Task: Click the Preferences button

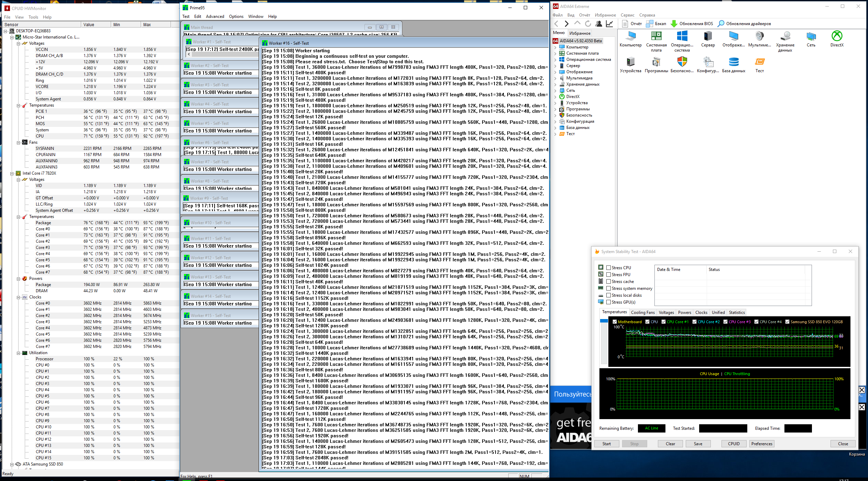Action: click(761, 444)
